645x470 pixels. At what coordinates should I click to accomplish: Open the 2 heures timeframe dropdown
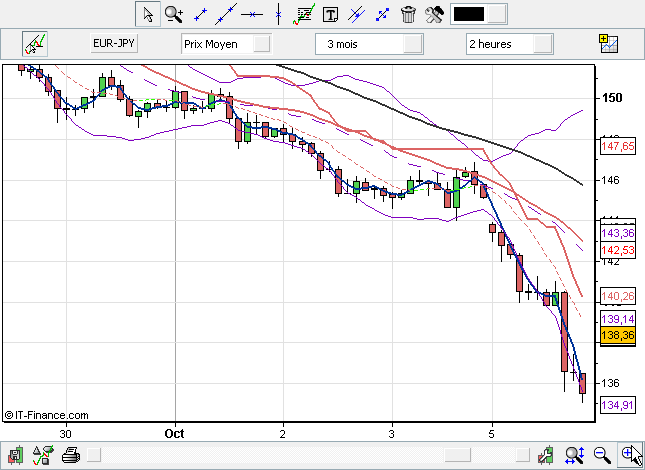[x=510, y=44]
